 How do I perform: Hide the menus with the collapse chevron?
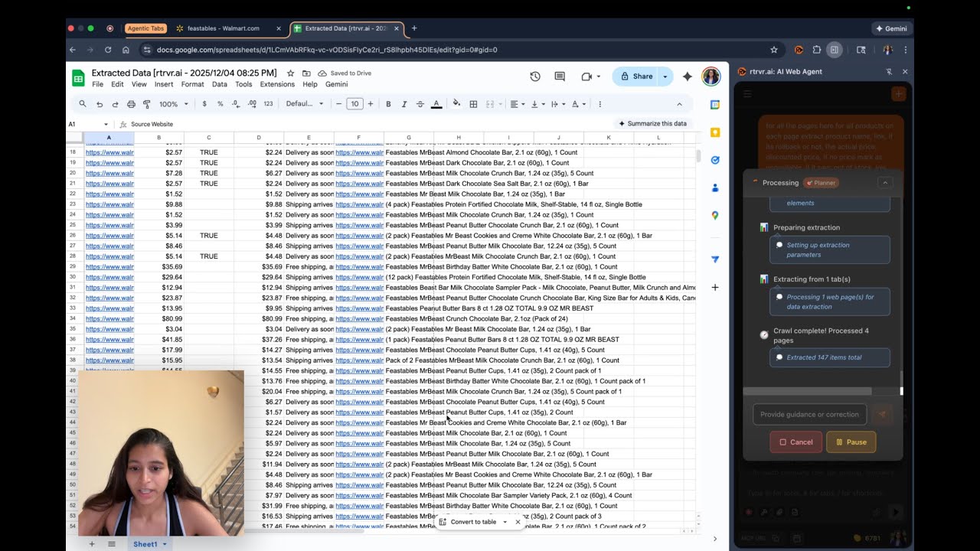679,104
